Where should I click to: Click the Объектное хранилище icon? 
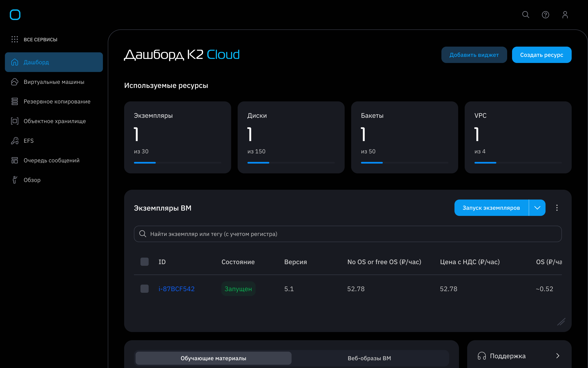click(14, 121)
